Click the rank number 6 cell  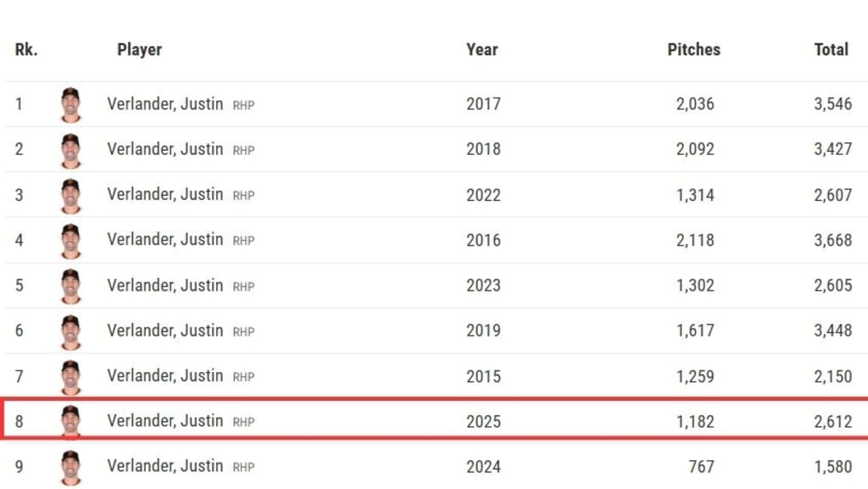pyautogui.click(x=19, y=331)
